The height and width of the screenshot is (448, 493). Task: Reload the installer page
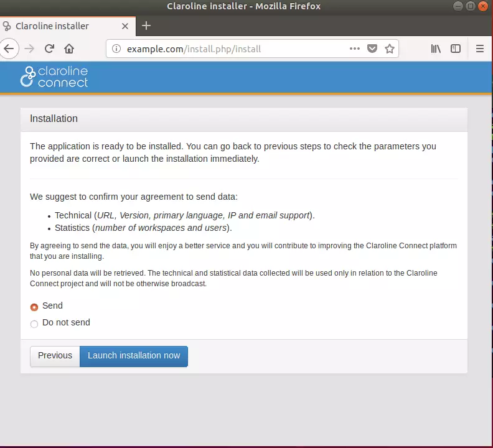(x=49, y=49)
